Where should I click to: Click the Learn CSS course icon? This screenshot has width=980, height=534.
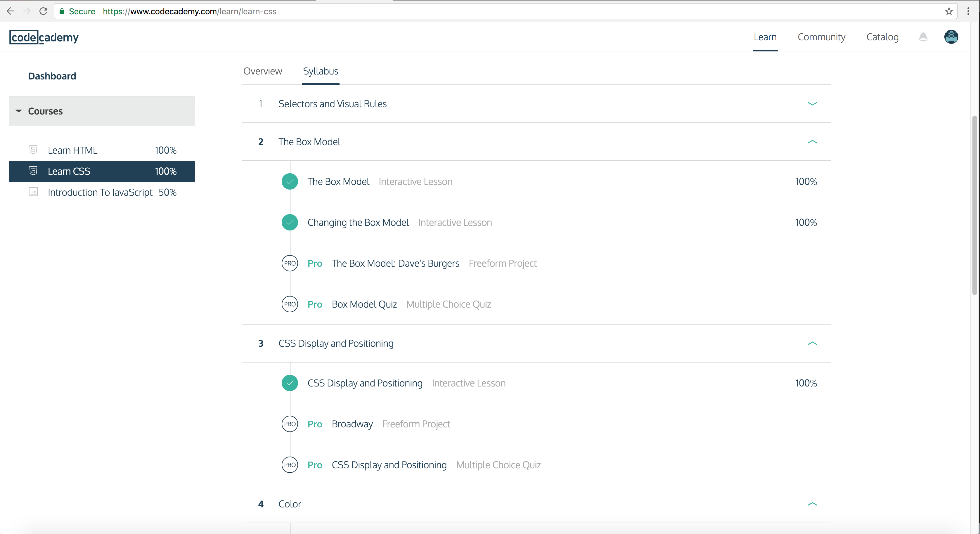33,171
